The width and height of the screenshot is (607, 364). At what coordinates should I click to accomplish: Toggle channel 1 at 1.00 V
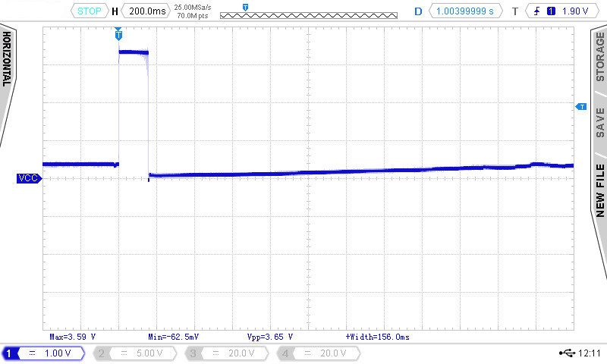point(46,353)
